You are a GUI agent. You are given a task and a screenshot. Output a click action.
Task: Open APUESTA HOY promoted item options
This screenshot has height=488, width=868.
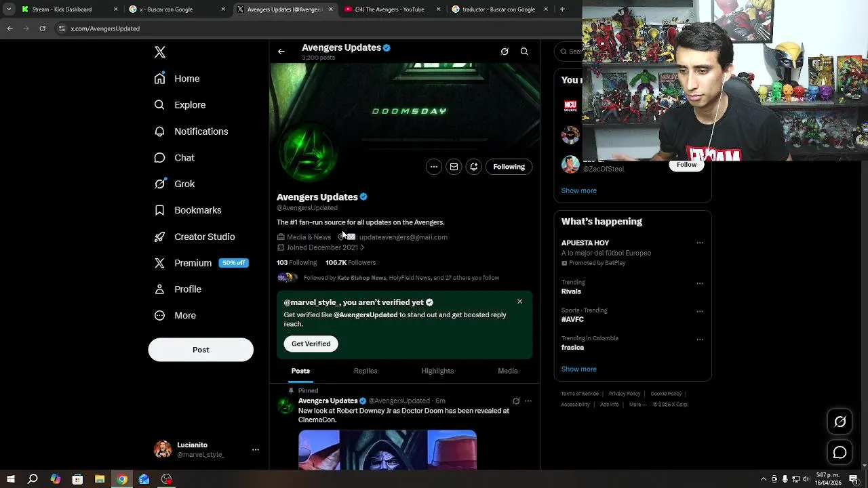[x=700, y=243]
